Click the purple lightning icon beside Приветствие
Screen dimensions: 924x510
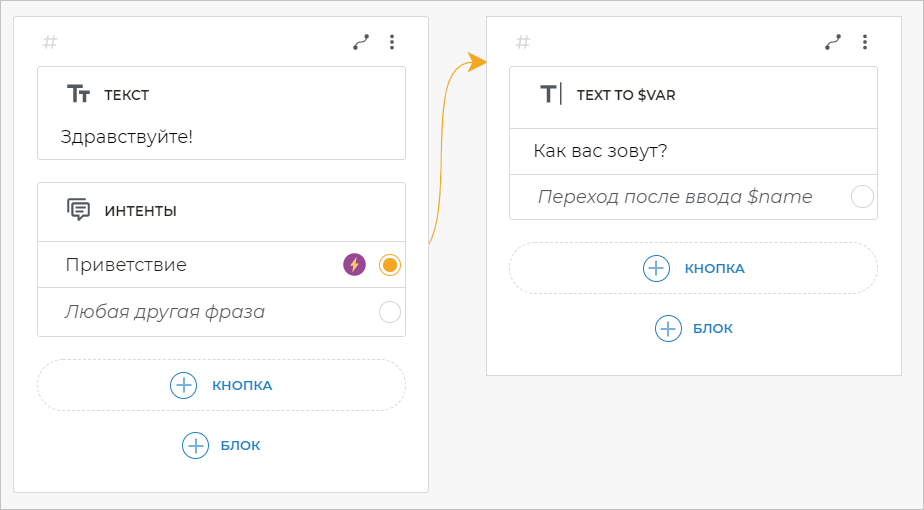(355, 265)
